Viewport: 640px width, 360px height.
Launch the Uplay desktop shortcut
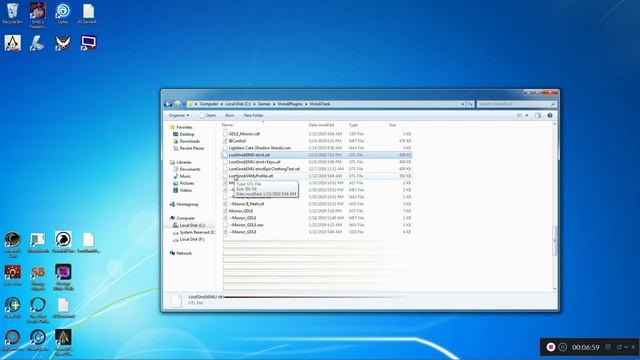63,13
